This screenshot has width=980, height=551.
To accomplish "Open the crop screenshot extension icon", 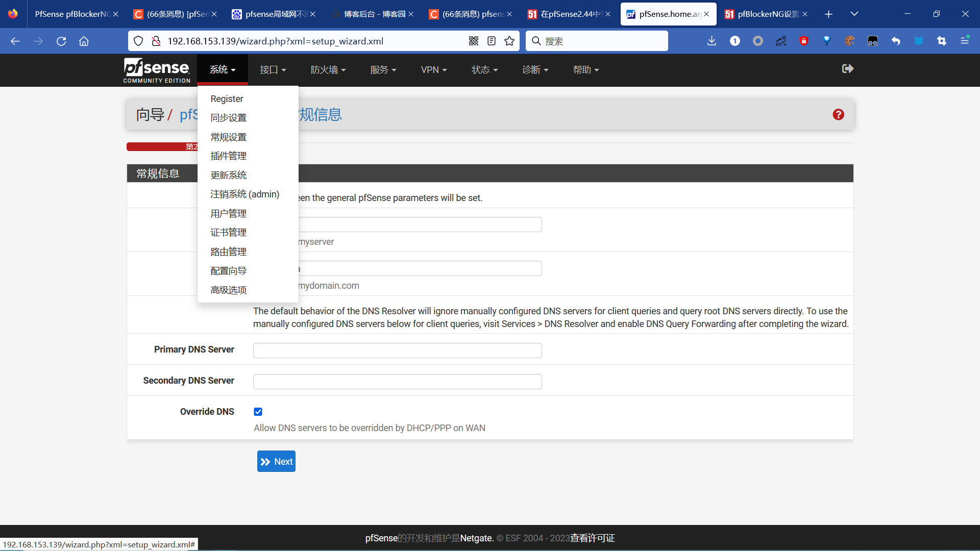I will [x=942, y=41].
